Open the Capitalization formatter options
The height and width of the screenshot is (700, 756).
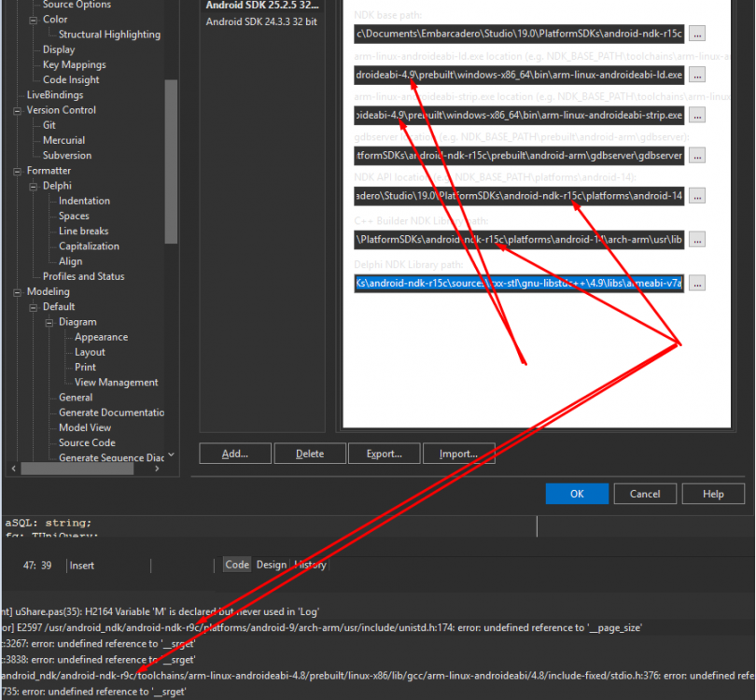[89, 246]
